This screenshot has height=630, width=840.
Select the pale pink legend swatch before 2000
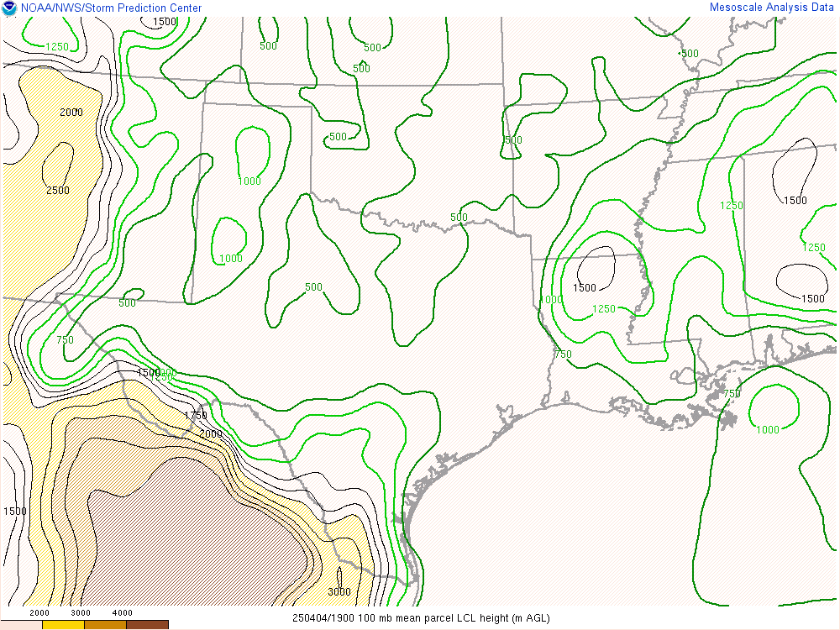click(x=21, y=625)
